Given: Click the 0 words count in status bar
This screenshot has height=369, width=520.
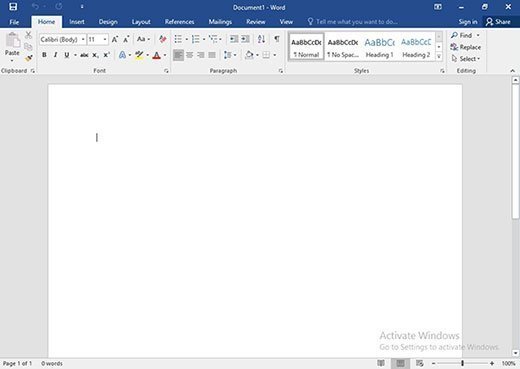Looking at the screenshot, I should pyautogui.click(x=52, y=363).
